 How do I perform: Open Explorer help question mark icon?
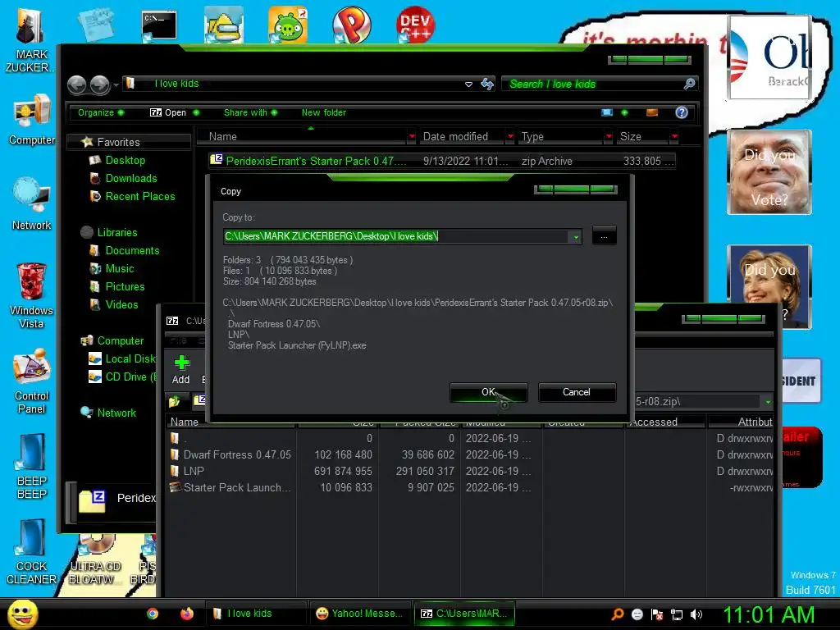click(682, 112)
